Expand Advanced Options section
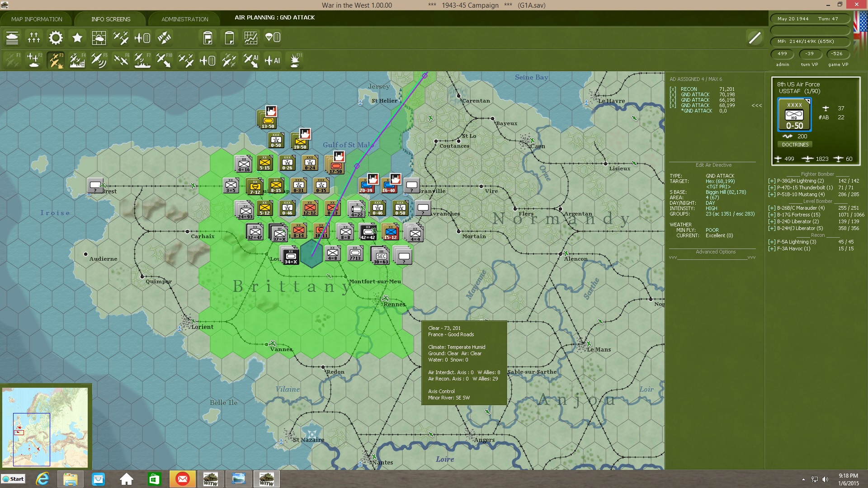 (715, 252)
